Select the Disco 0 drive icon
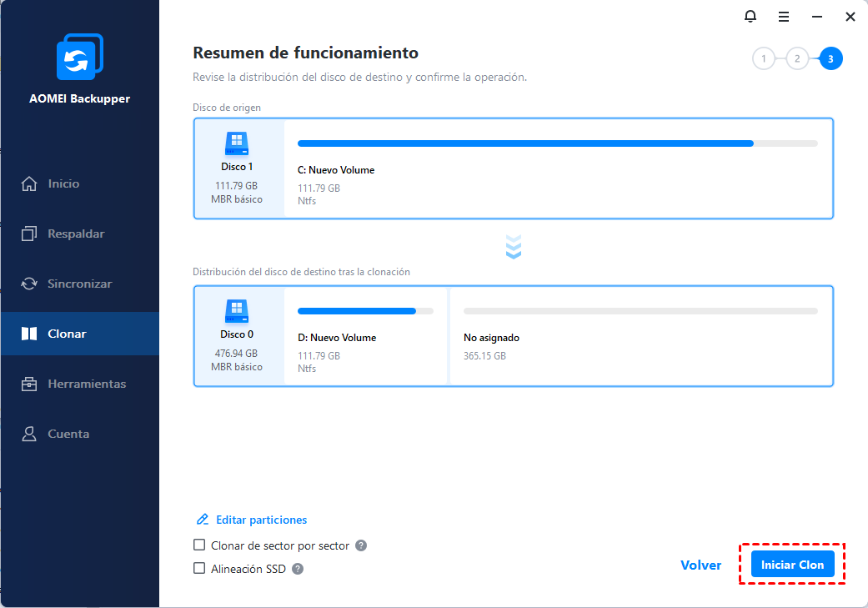 pos(237,312)
